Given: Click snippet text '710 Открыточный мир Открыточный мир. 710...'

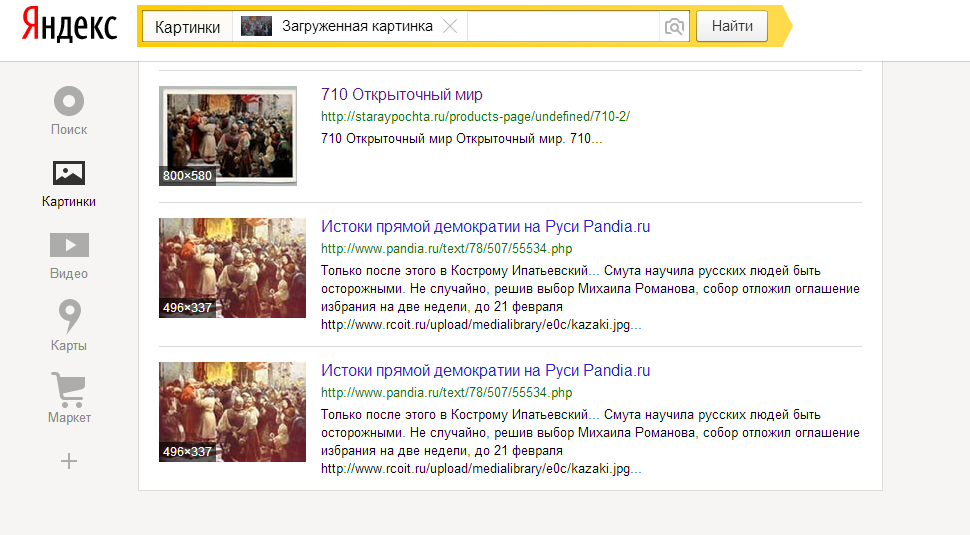Looking at the screenshot, I should pyautogui.click(x=461, y=139).
